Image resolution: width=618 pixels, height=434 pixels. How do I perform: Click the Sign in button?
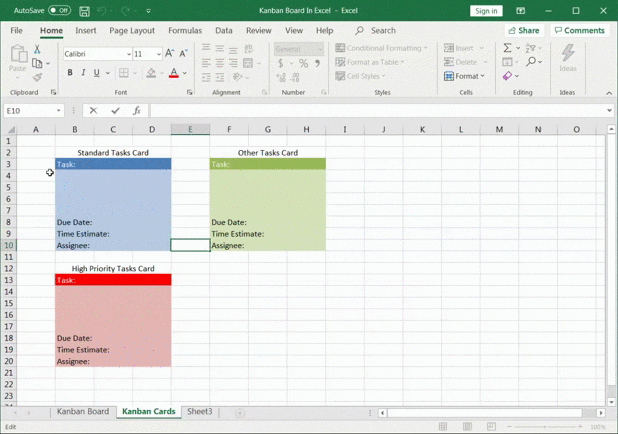pos(486,11)
